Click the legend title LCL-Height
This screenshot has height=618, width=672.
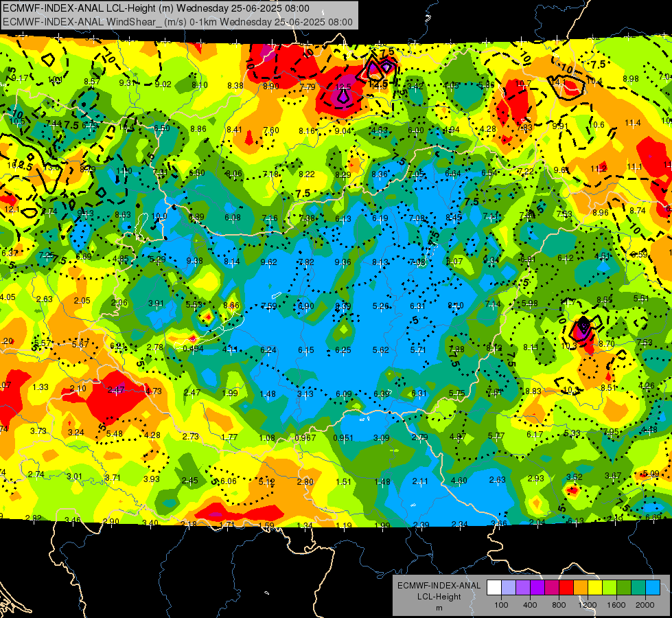[439, 597]
